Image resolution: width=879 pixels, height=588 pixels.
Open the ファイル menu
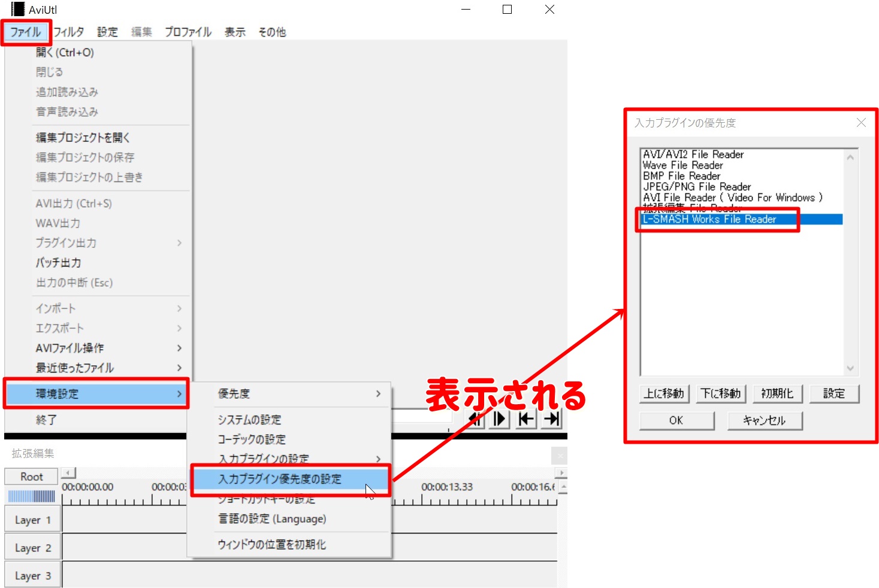point(26,32)
